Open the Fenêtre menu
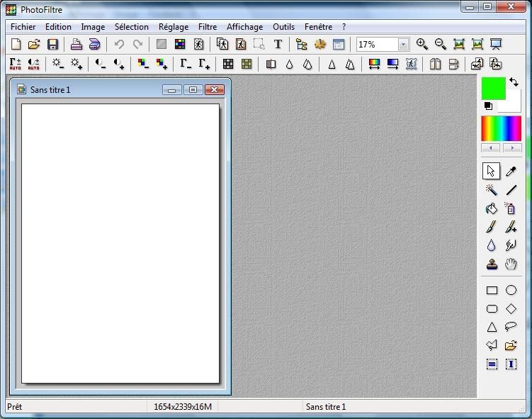Viewport: 532px width, 419px height. [318, 27]
